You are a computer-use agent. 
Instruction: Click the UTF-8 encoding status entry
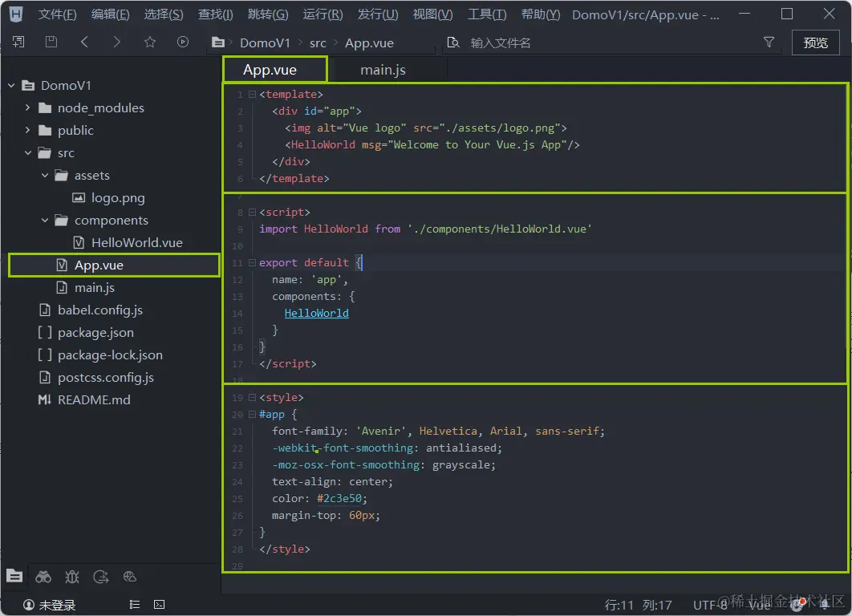pyautogui.click(x=710, y=605)
